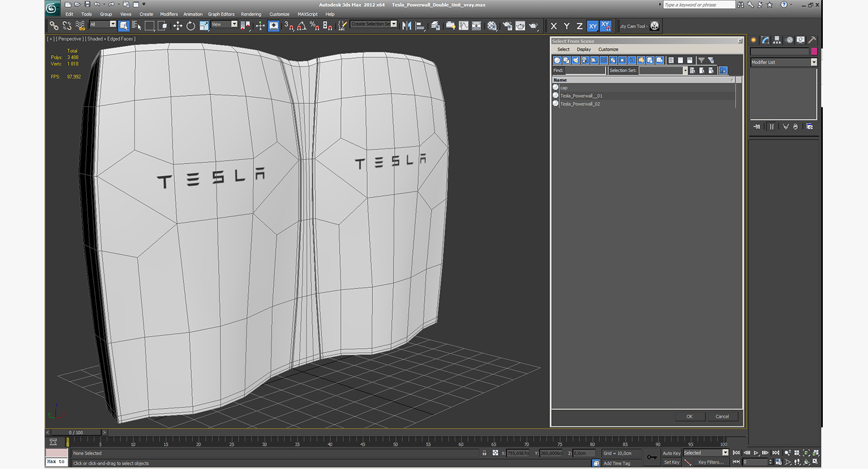Restrict to X axis button
This screenshot has height=469, width=868.
coord(554,26)
